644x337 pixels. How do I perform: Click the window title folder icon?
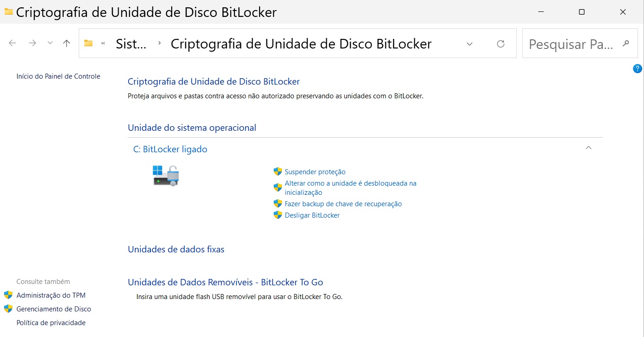click(8, 11)
